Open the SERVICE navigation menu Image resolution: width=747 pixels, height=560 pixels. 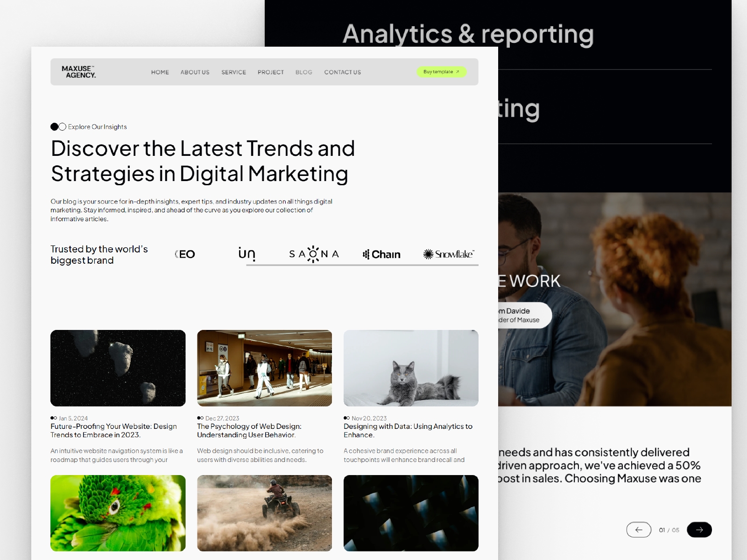tap(233, 72)
